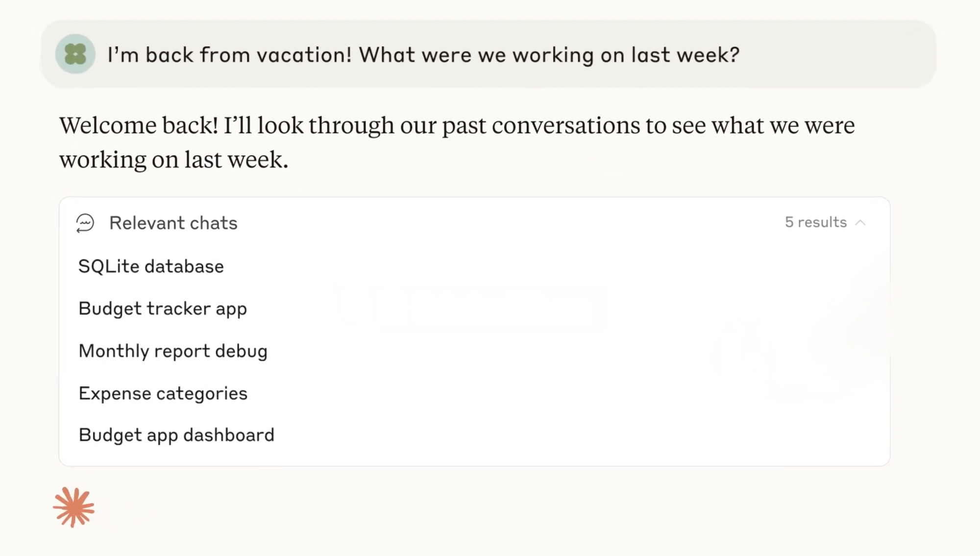
Task: Click the word 'debug' in results list
Action: [241, 352]
